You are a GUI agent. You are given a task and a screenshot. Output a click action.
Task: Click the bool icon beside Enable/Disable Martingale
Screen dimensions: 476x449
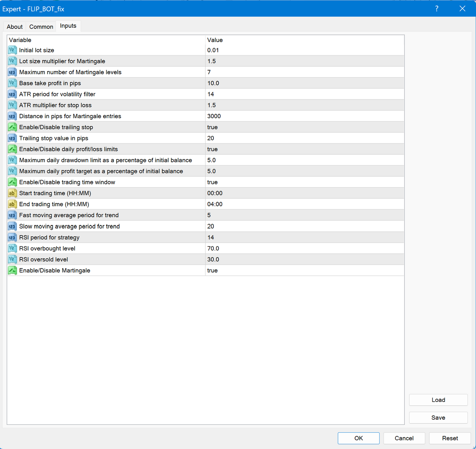point(12,271)
